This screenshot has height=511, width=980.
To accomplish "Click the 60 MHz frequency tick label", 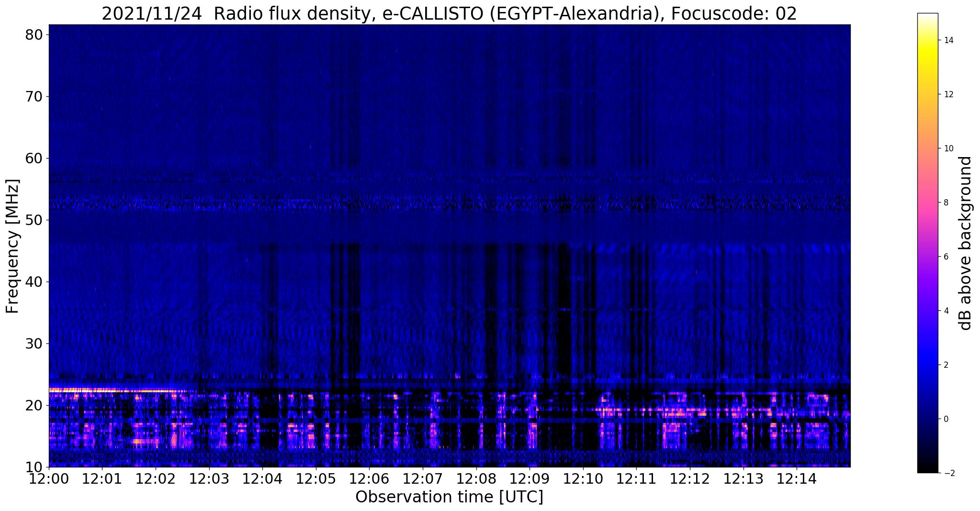I will [35, 158].
